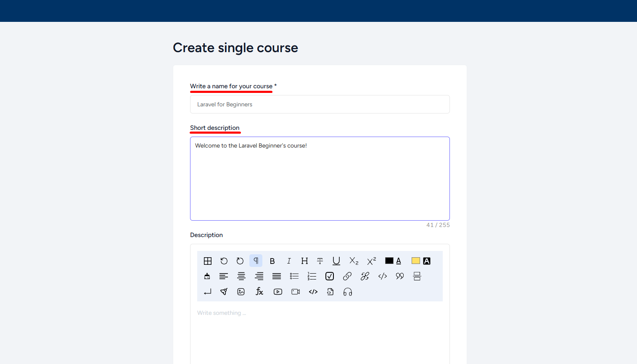Click the Write a name for your course label
The image size is (637, 364).
pyautogui.click(x=231, y=86)
